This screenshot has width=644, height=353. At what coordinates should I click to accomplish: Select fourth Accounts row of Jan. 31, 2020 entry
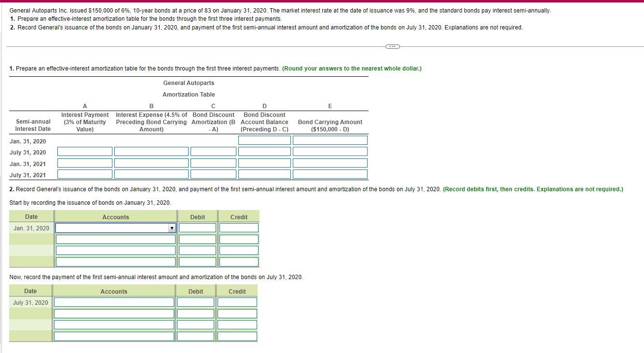click(116, 262)
